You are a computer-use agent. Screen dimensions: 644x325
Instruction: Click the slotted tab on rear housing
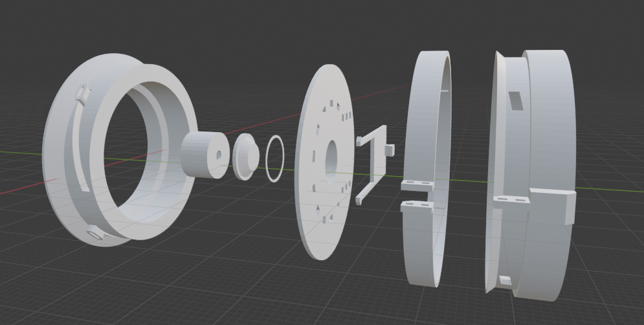pyautogui.click(x=511, y=202)
